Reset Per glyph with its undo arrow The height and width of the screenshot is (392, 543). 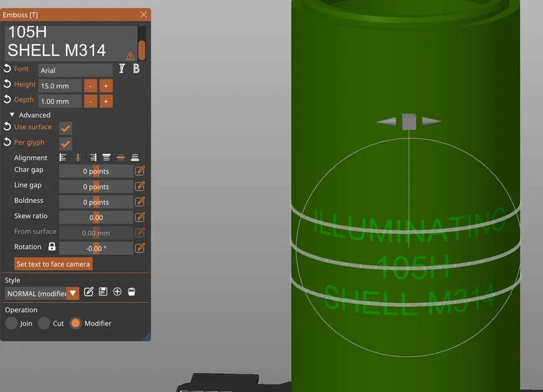click(8, 142)
